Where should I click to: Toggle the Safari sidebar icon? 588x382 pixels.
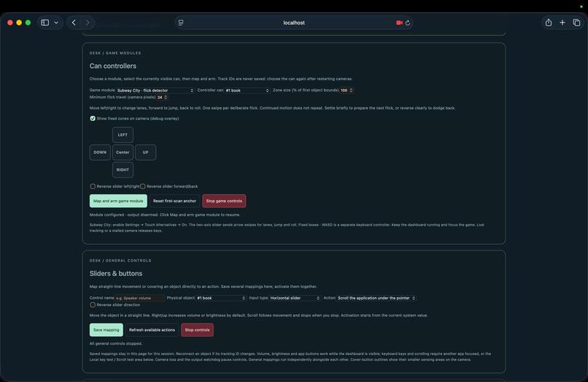click(x=45, y=23)
